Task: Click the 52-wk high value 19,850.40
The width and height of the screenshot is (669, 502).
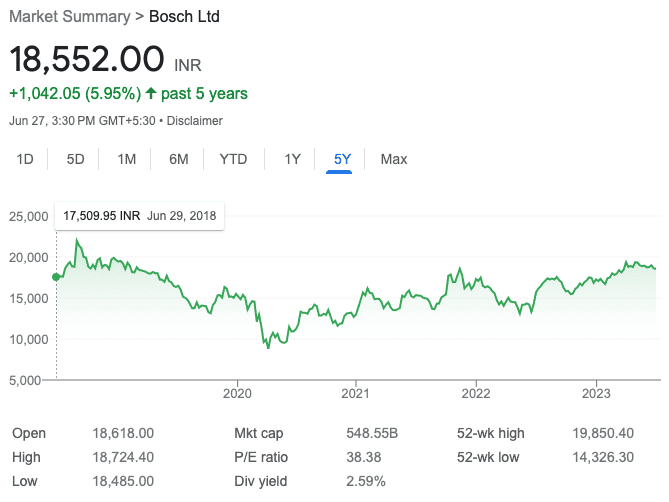Action: pos(603,433)
